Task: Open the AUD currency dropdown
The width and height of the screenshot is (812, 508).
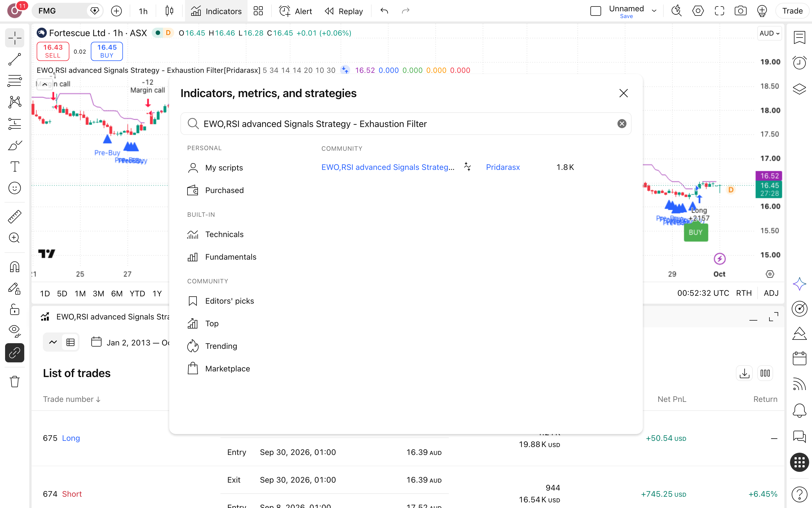Action: click(x=769, y=33)
